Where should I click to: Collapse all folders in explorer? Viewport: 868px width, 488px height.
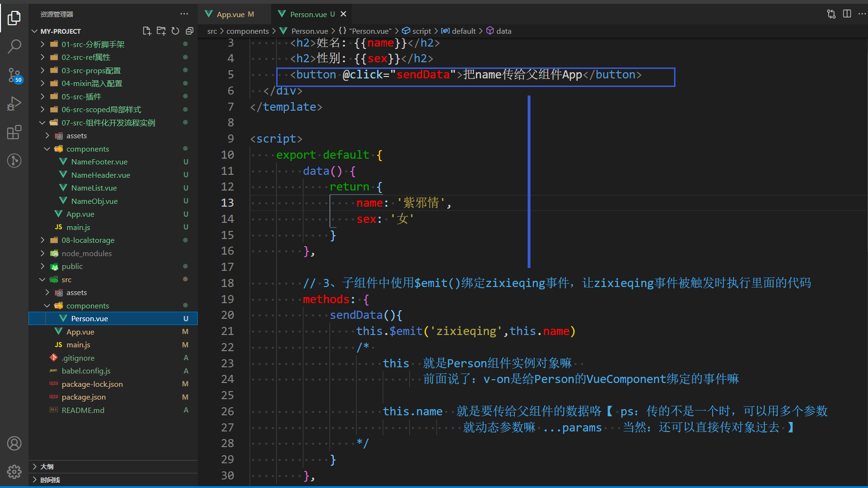[189, 31]
